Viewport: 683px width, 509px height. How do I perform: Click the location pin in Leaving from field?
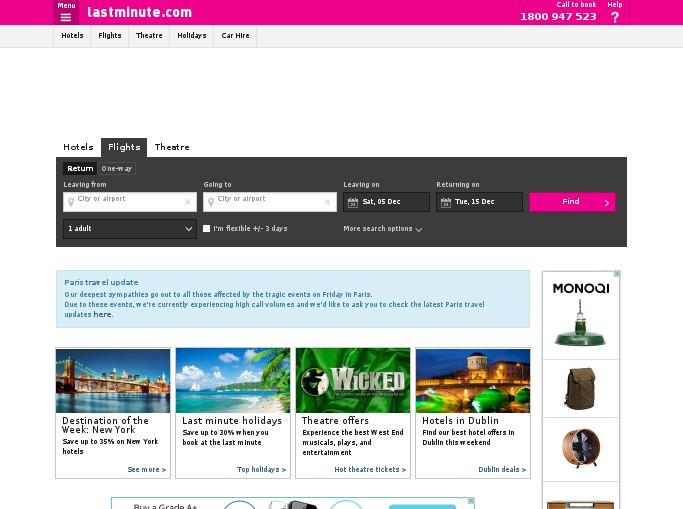(71, 202)
